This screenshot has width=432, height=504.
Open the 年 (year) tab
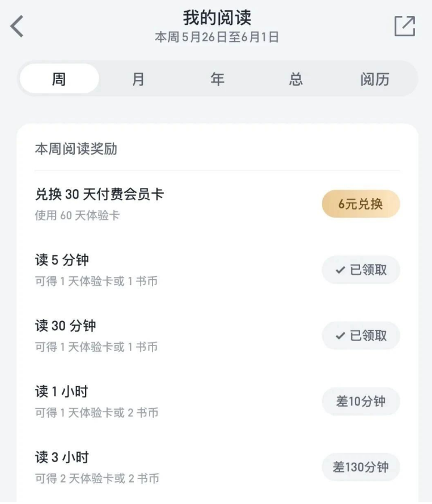(x=217, y=79)
